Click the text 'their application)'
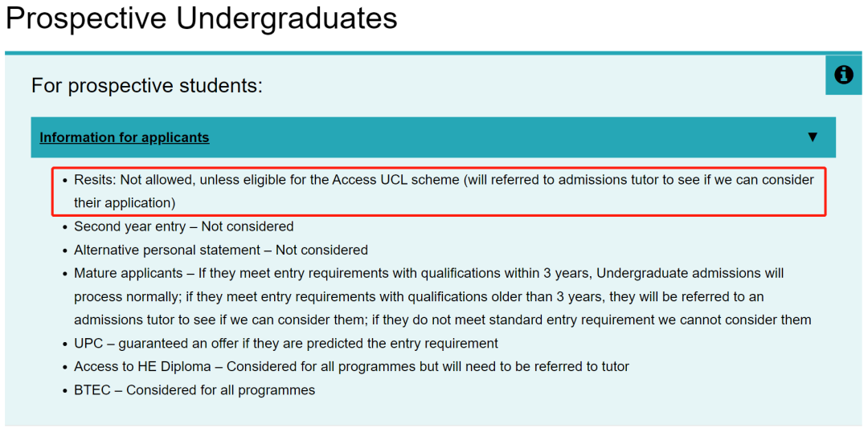The height and width of the screenshot is (432, 868). point(125,203)
